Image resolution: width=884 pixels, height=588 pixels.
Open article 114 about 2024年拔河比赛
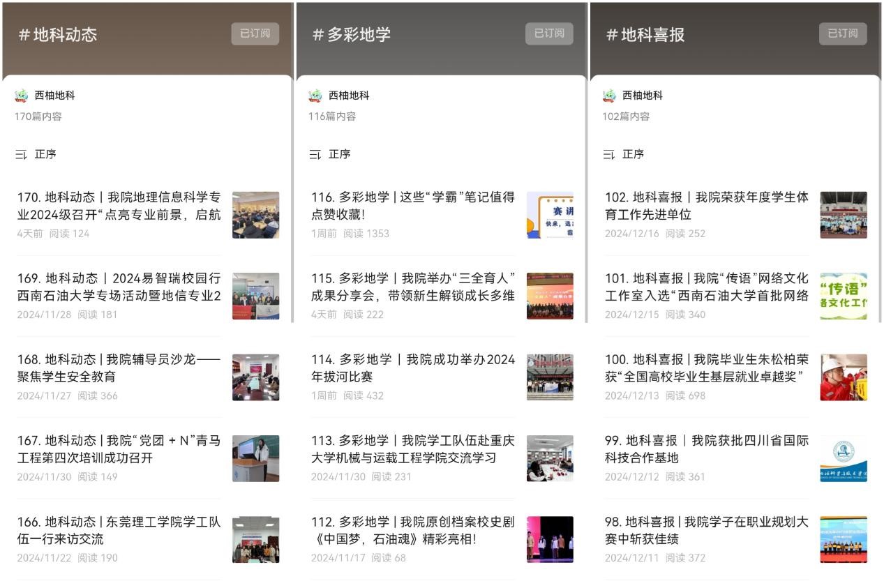412,368
